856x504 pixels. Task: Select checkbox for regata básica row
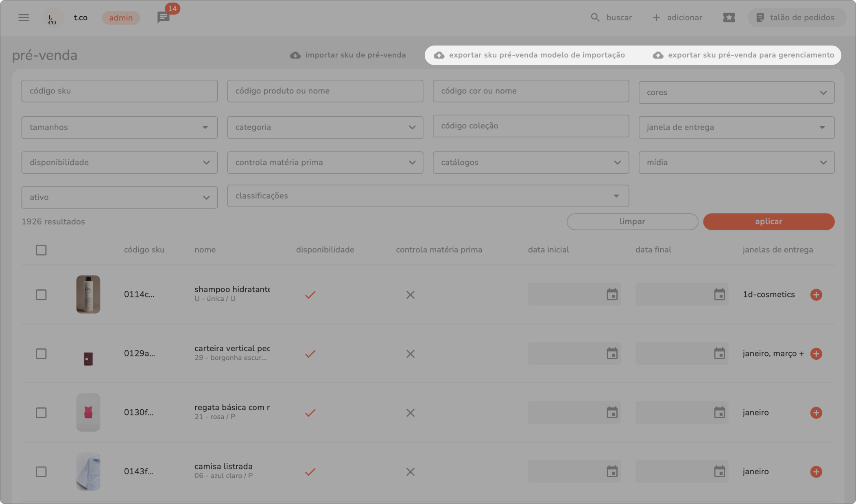pos(41,413)
